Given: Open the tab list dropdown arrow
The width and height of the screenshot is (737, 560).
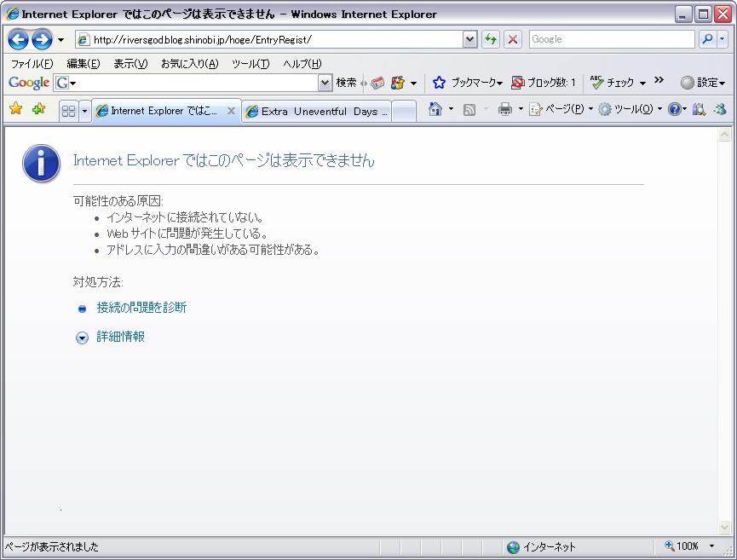Looking at the screenshot, I should pyautogui.click(x=84, y=111).
